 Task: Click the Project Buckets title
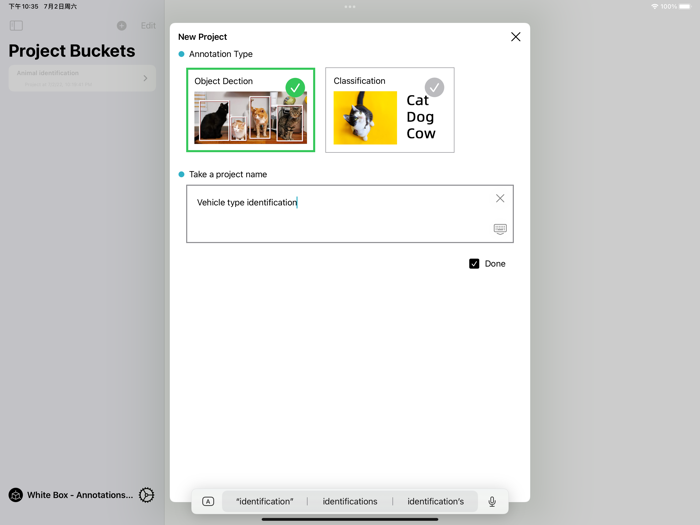tap(72, 51)
